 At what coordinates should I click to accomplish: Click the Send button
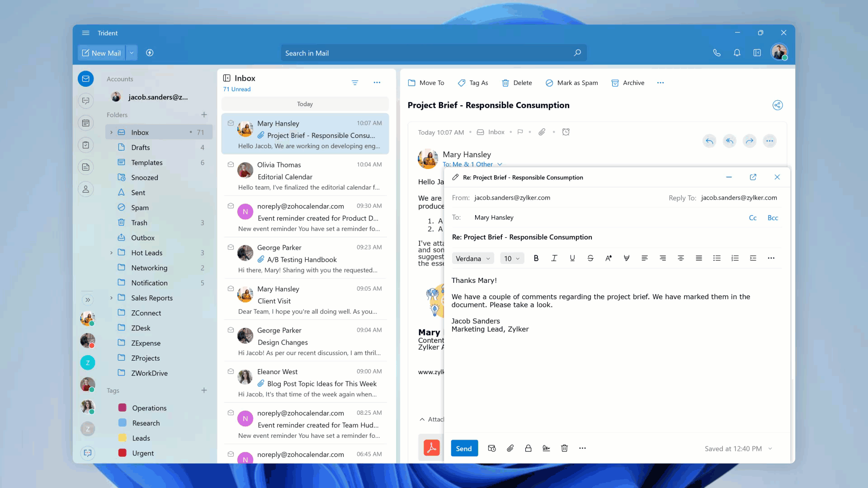pos(464,448)
